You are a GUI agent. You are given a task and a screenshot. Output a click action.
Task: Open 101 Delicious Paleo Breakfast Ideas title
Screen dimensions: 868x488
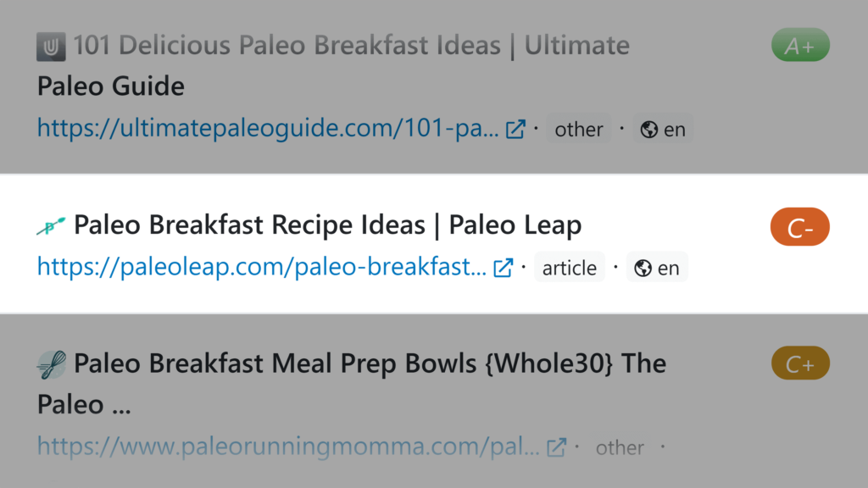[351, 46]
